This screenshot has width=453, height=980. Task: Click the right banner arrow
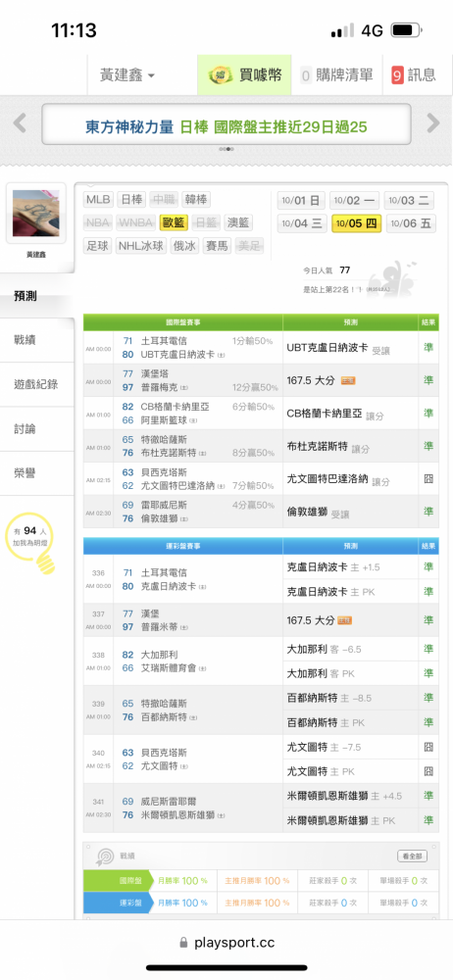pos(433,123)
